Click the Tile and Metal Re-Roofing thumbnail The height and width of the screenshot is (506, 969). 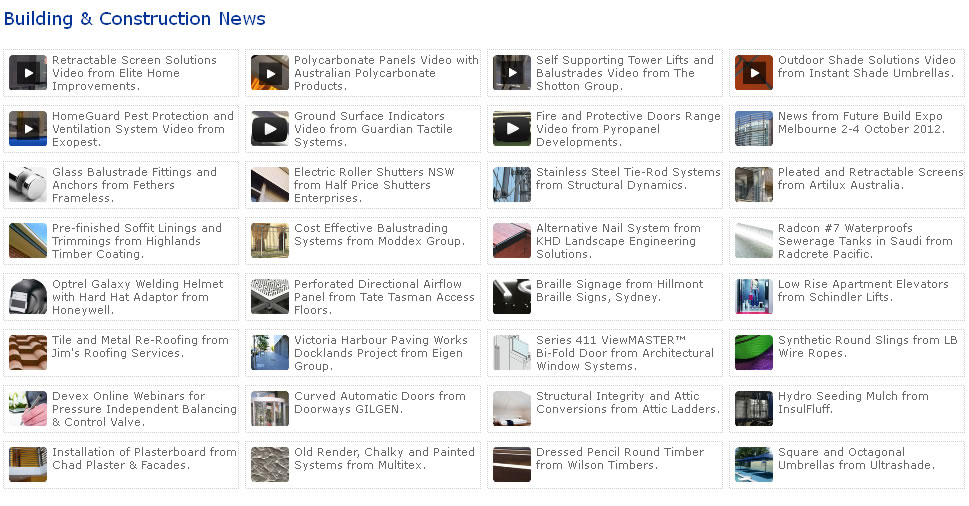point(28,353)
